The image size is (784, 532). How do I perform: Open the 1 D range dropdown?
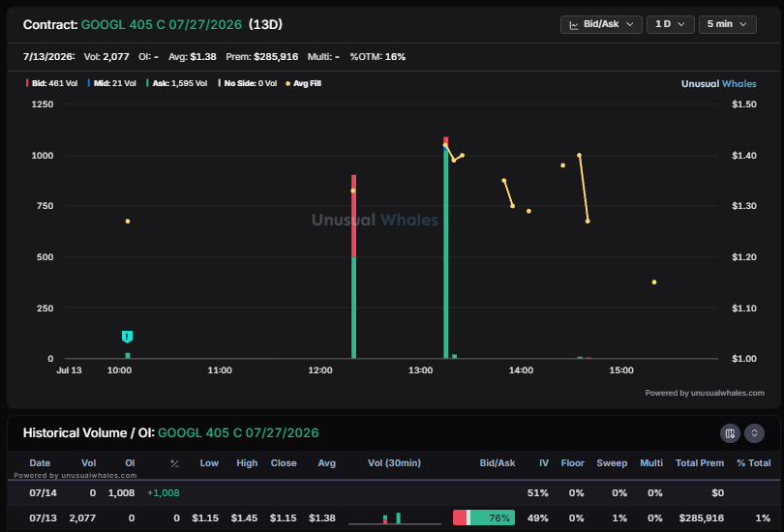point(670,24)
